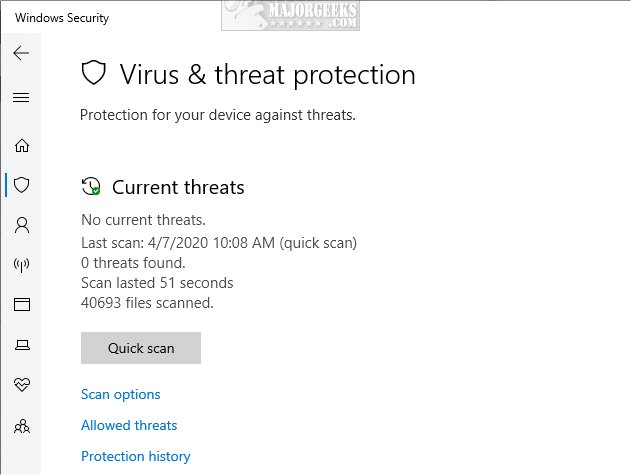View Protection history
The width and height of the screenshot is (631, 475).
136,456
